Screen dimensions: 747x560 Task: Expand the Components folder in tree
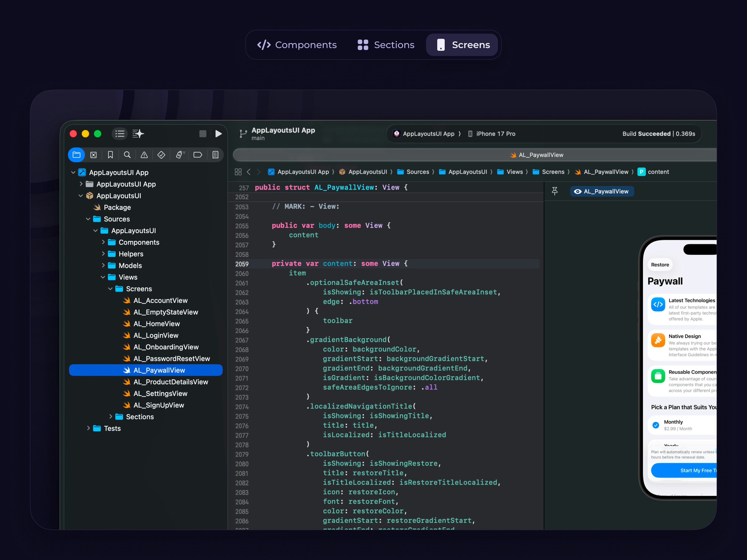103,242
